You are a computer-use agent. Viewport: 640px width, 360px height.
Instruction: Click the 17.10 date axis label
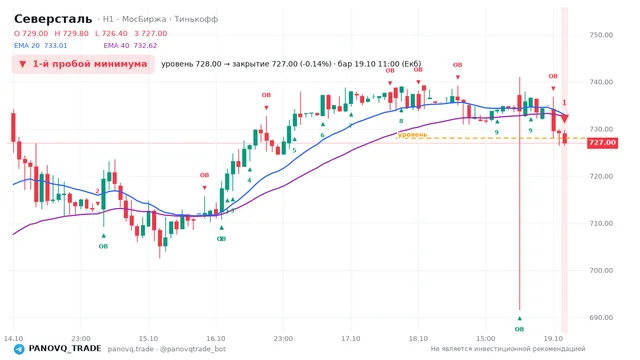pyautogui.click(x=351, y=338)
